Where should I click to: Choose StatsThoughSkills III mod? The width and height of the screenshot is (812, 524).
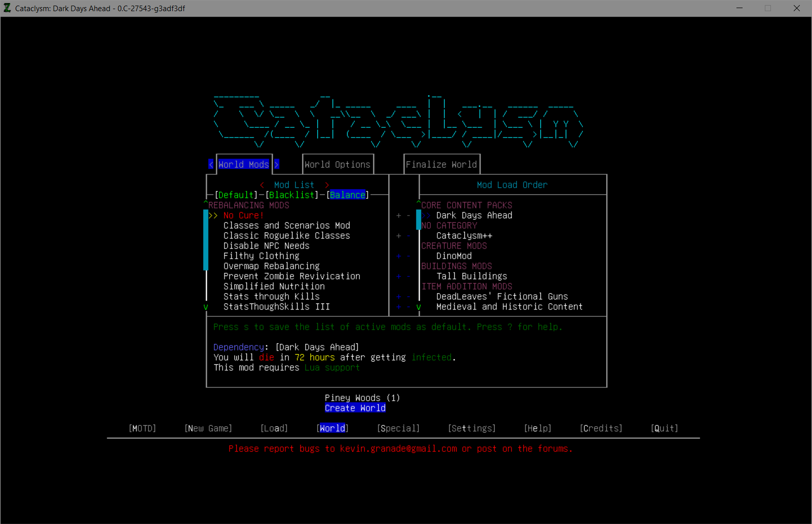point(277,307)
